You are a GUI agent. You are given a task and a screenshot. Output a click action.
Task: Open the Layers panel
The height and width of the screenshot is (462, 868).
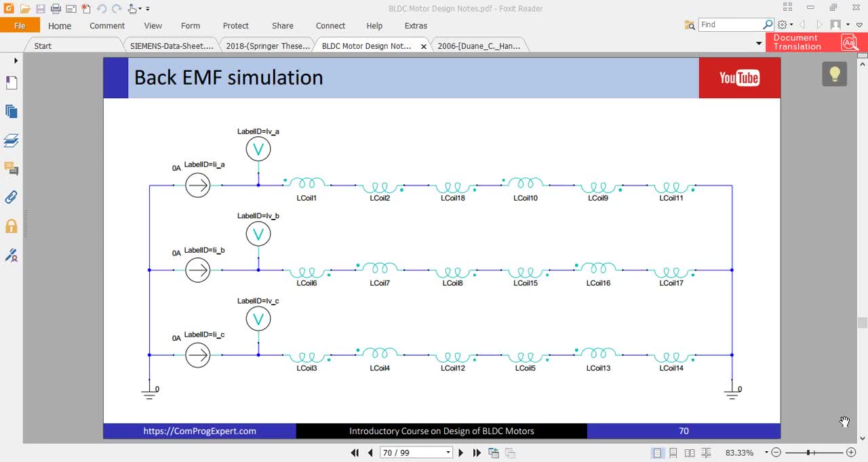[11, 140]
